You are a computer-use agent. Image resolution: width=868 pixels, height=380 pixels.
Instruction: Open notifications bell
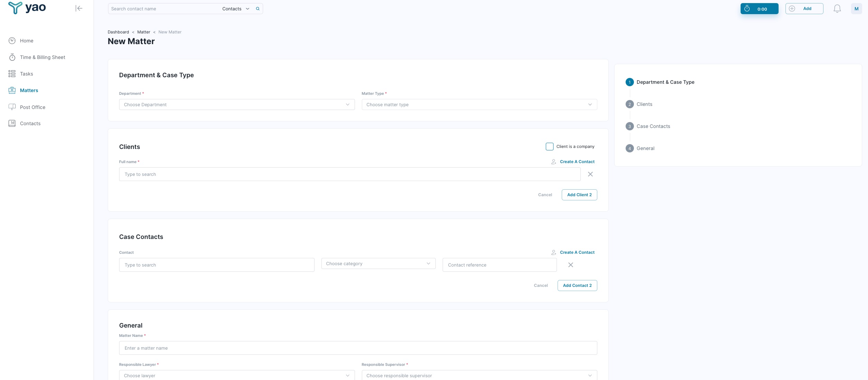pos(837,9)
